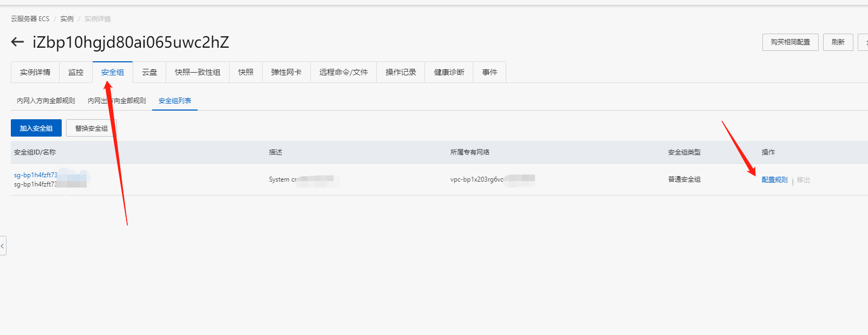Open the sg-bp1h4fzft73 security group link
Screen dimensions: 868x335
(x=36, y=175)
